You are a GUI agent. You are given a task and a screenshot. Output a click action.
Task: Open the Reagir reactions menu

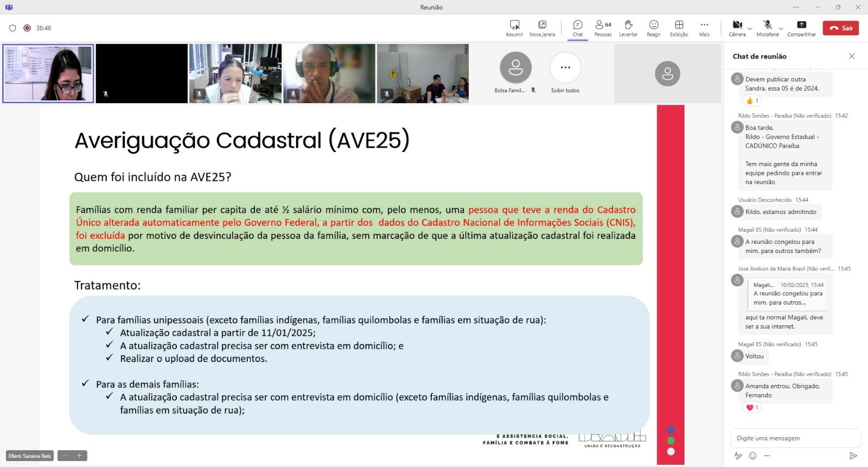coord(653,28)
